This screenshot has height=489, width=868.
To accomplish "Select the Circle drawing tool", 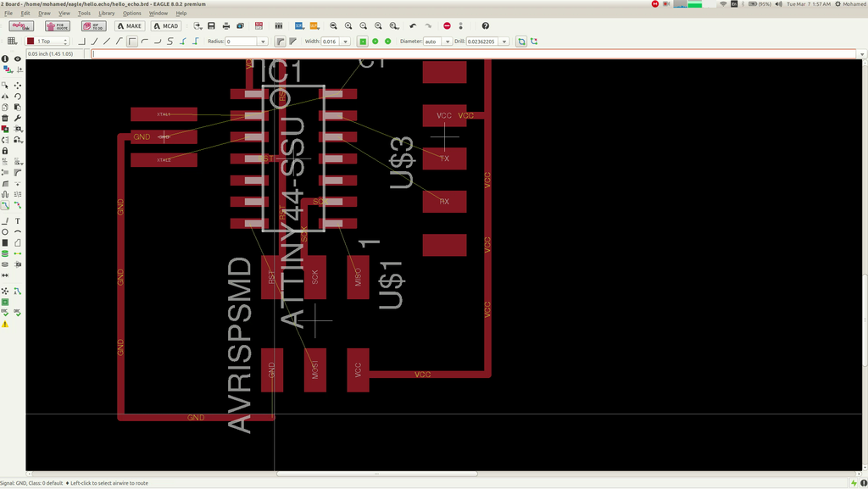I will point(5,231).
